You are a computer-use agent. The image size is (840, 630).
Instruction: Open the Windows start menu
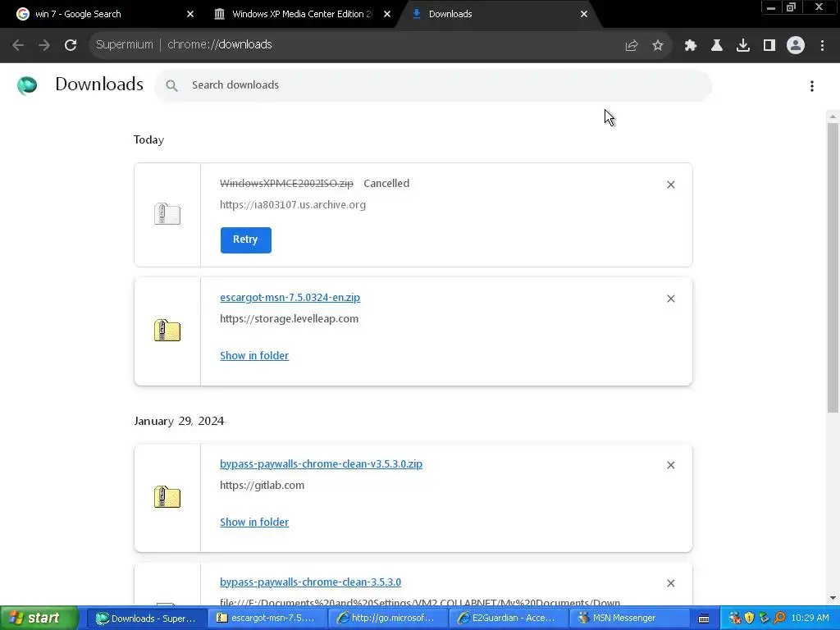tap(39, 619)
